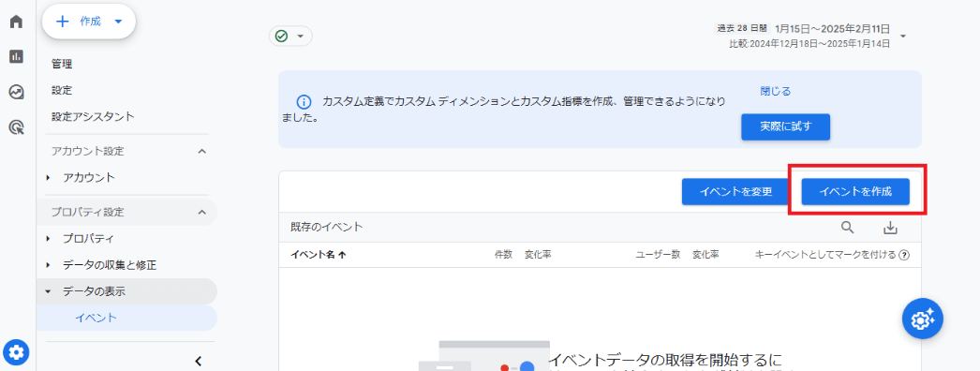Collapse the sidebar with left chevron
The height and width of the screenshot is (371, 980).
coord(198,361)
